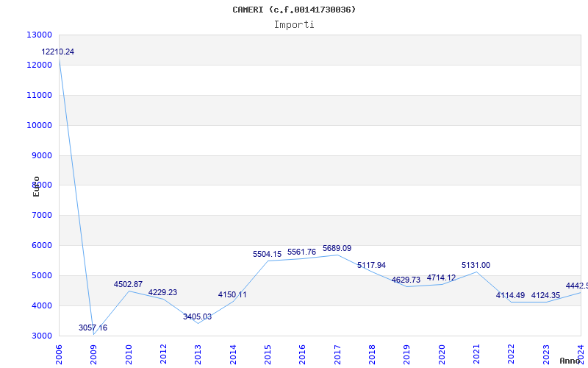The height and width of the screenshot is (368, 588).
Task: Click the Anno x-axis title
Action: [x=570, y=361]
